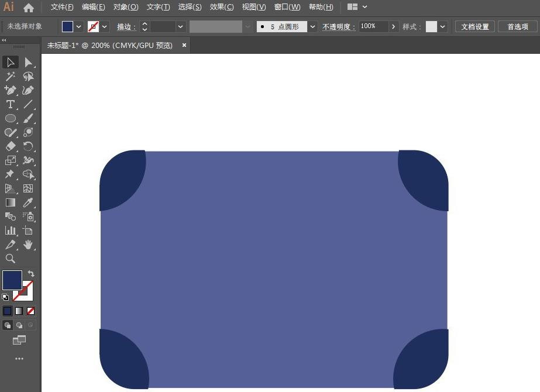Select the Puppet Warp pin tool
This screenshot has height=392, width=540.
coord(11,174)
